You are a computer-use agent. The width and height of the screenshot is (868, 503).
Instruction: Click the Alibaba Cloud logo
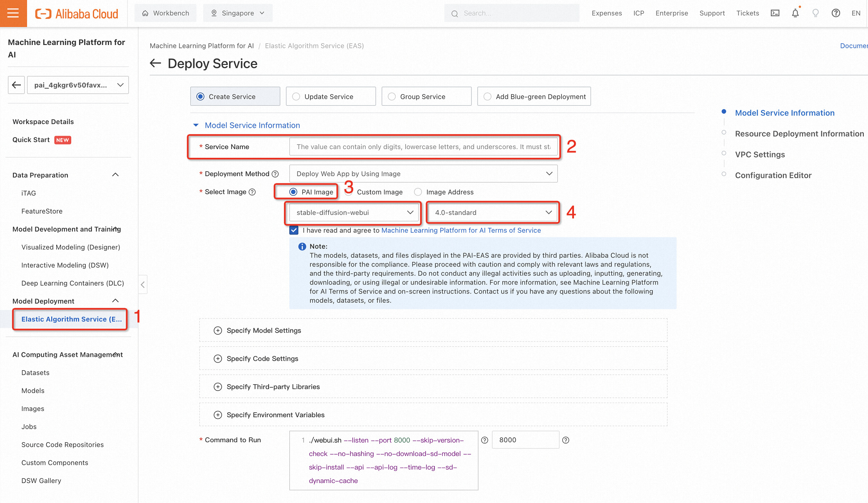(x=77, y=14)
